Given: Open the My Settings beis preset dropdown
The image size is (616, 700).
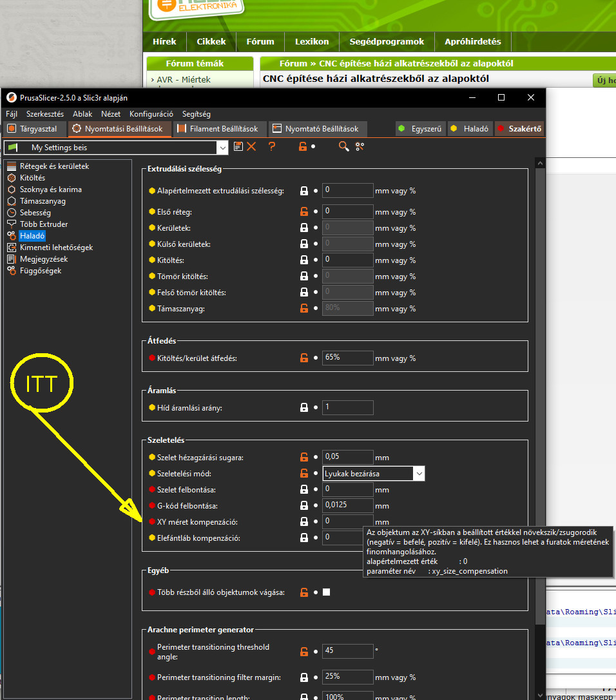Looking at the screenshot, I should click(x=222, y=148).
